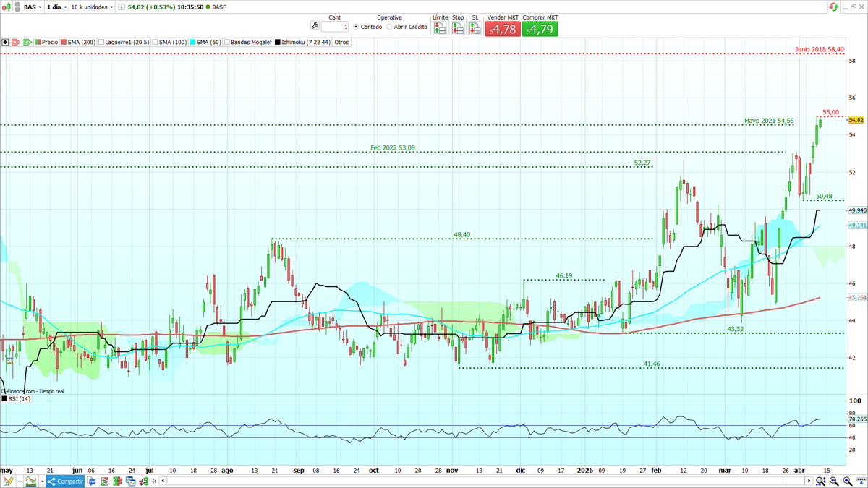Click the 41,46 support label
Viewport: 868px width, 488px height.
(x=651, y=364)
